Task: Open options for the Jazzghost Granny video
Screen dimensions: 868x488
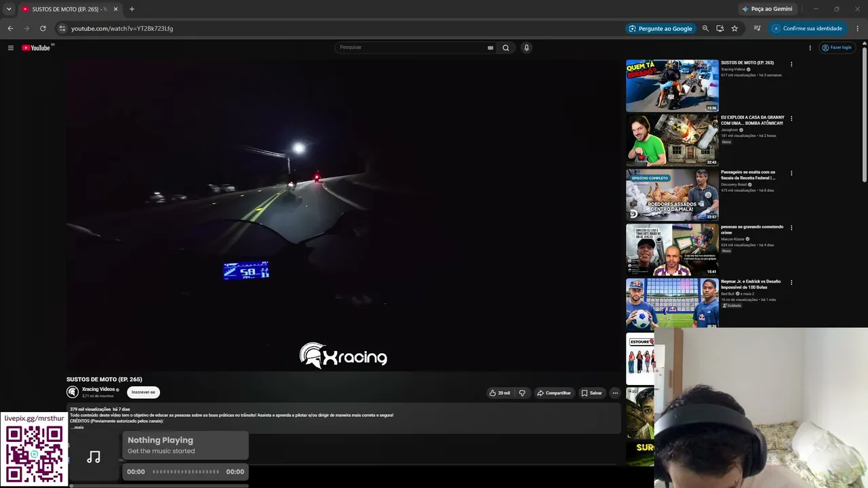Action: (791, 119)
